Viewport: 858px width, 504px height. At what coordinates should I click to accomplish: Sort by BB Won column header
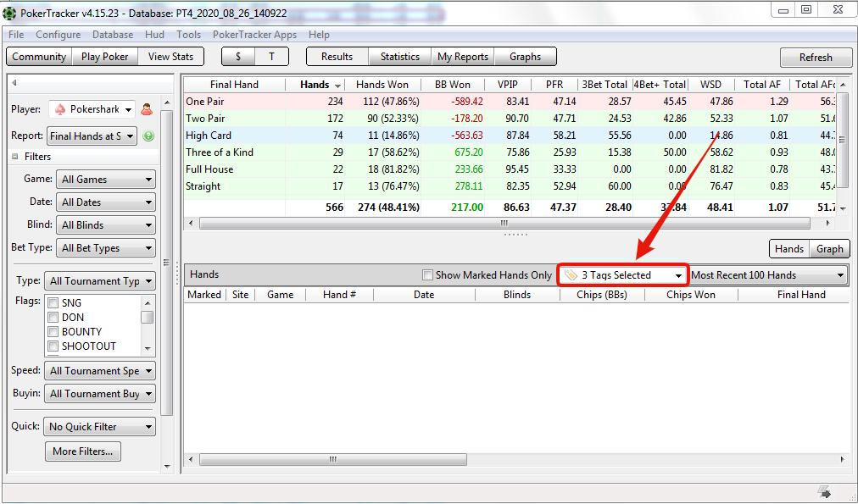(453, 85)
